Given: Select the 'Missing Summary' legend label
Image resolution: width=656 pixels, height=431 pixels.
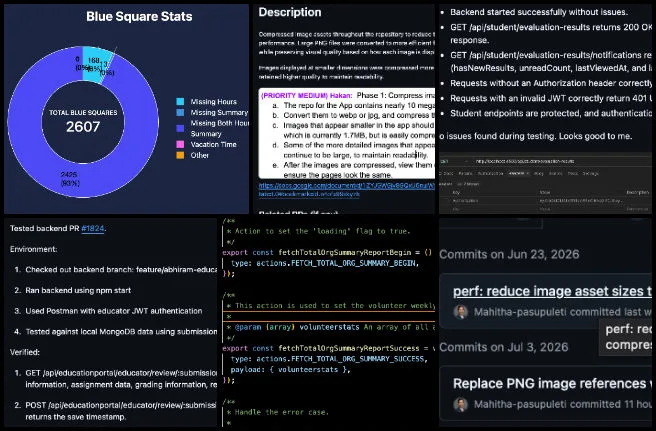Looking at the screenshot, I should [x=219, y=113].
